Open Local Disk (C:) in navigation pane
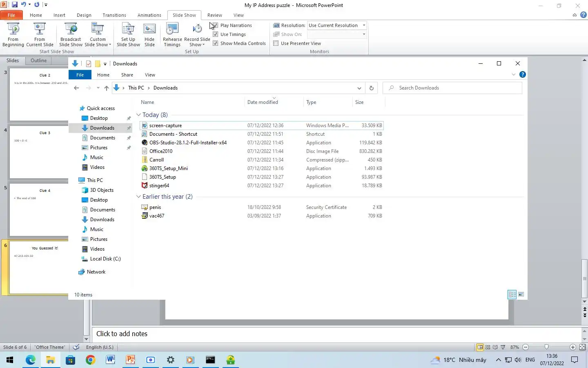The width and height of the screenshot is (588, 368). pyautogui.click(x=105, y=259)
